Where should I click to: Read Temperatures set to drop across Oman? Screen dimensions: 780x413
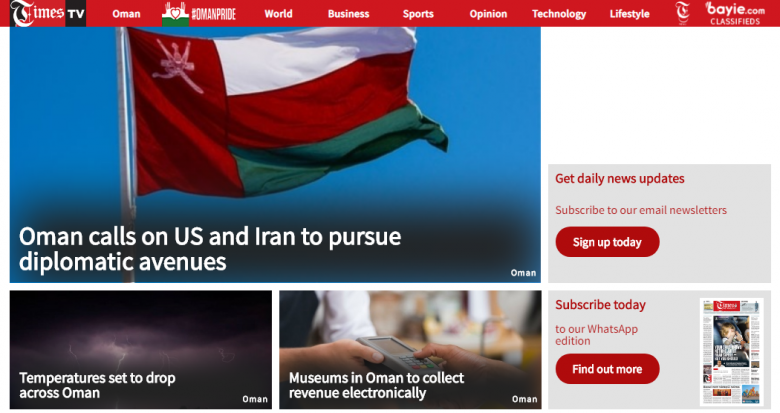coord(97,385)
